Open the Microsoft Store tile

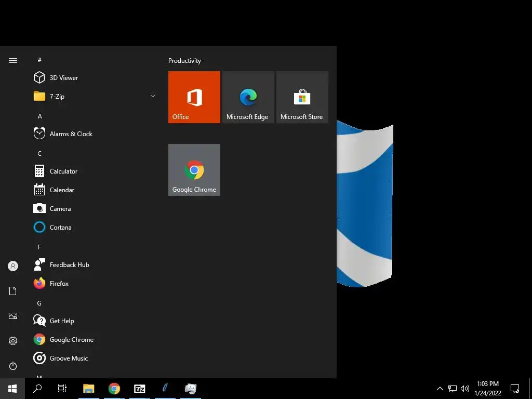click(302, 97)
